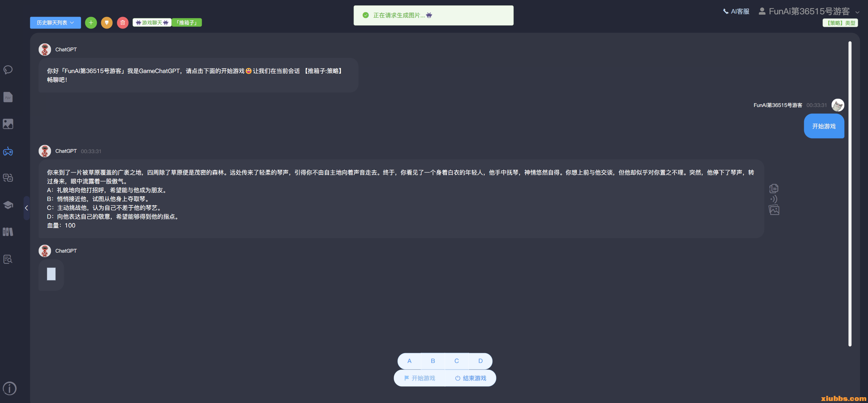Select the game controller sidebar icon
Screen dimensions: 868x403
8,151
